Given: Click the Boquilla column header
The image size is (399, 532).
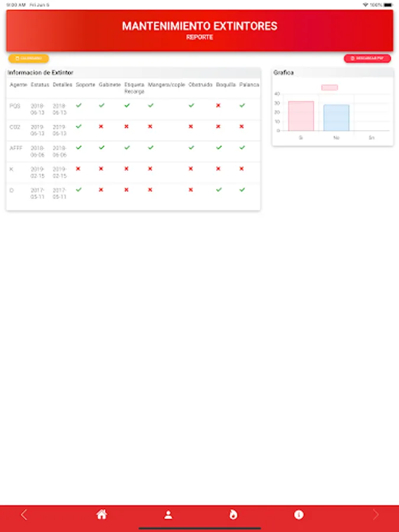Looking at the screenshot, I should pyautogui.click(x=226, y=85).
